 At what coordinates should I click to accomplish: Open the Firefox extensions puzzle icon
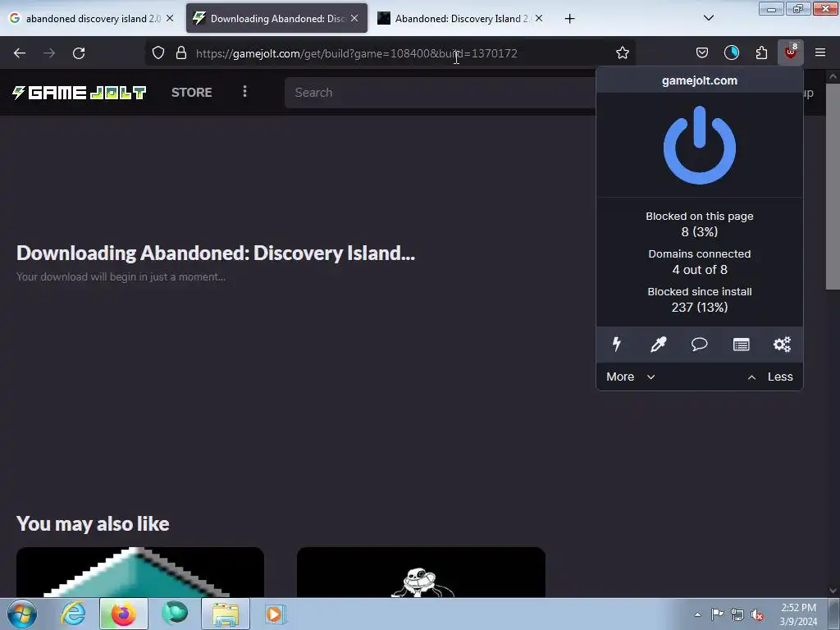(x=761, y=52)
